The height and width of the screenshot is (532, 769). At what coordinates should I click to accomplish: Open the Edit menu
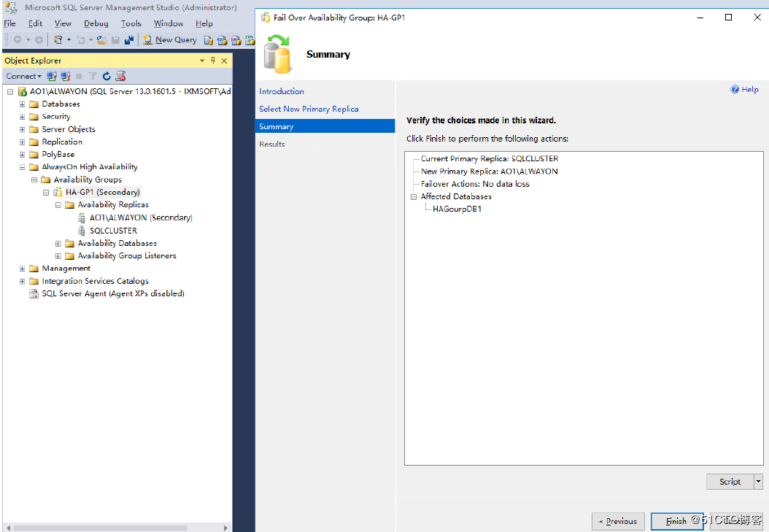click(x=35, y=23)
